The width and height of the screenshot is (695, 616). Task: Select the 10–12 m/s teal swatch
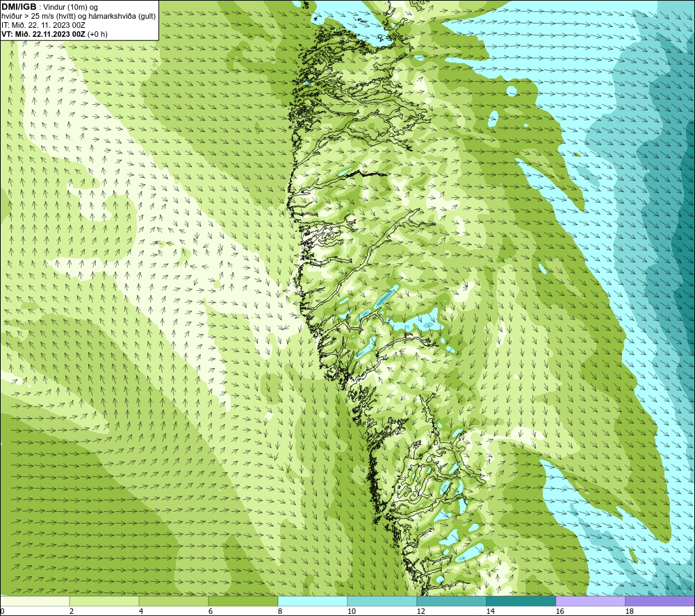382,601
